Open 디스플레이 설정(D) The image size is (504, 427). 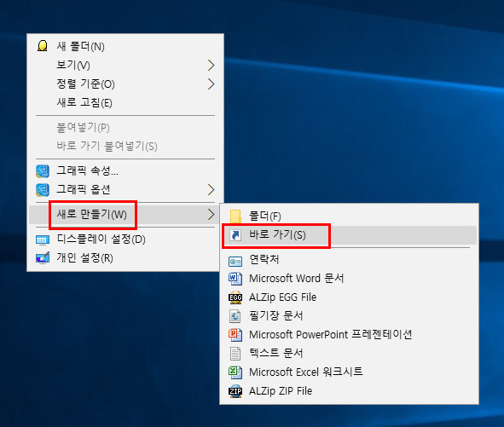125,239
